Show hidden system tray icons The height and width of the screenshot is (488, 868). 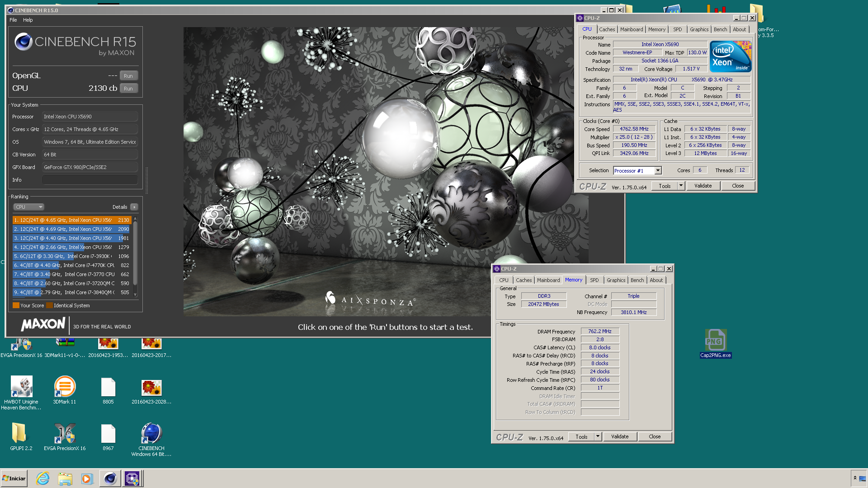[855, 478]
